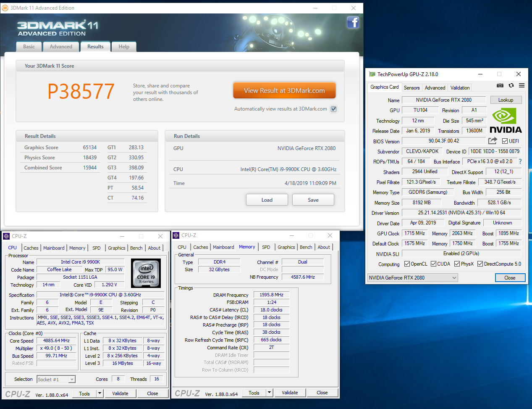532x409 pixels.
Task: Open the Help tab in 3DMark
Action: (124, 47)
